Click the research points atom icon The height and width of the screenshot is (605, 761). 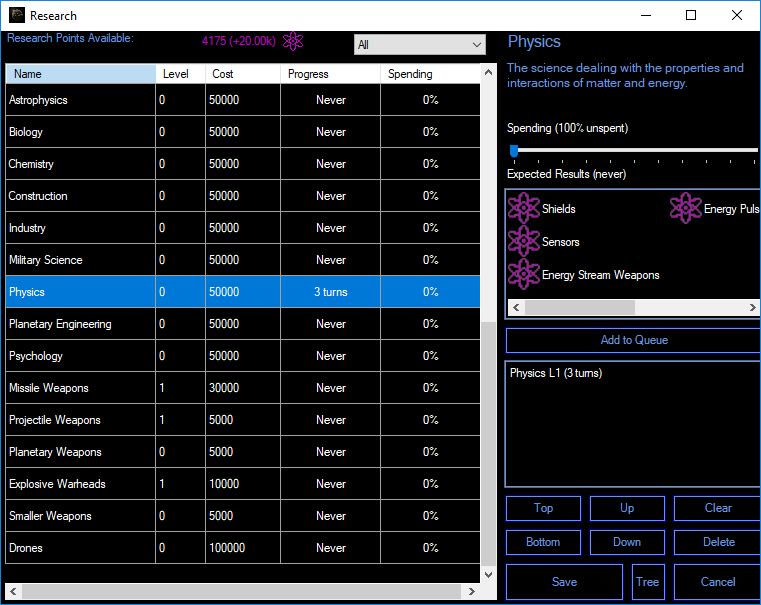[x=293, y=41]
